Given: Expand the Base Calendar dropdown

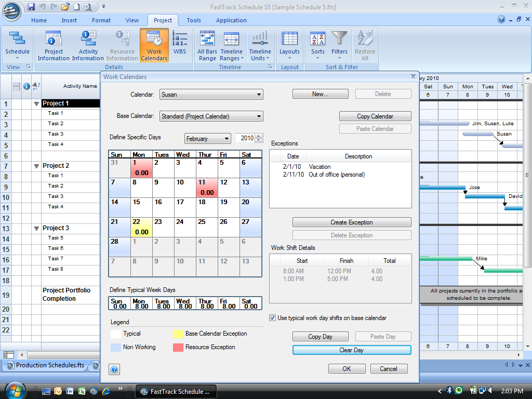Looking at the screenshot, I should click(211, 116).
